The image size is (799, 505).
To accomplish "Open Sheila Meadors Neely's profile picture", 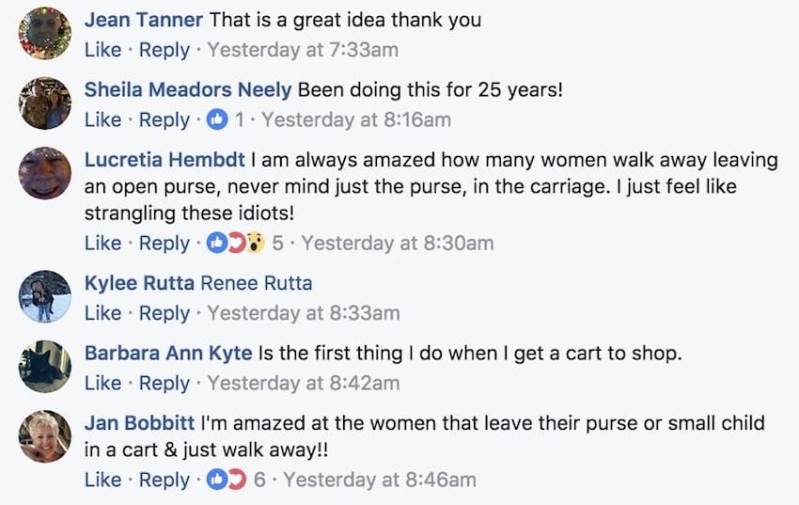I will tap(45, 103).
